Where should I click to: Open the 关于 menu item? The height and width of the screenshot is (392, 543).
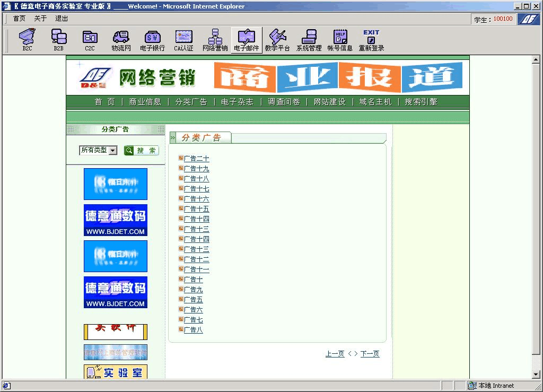[x=40, y=19]
